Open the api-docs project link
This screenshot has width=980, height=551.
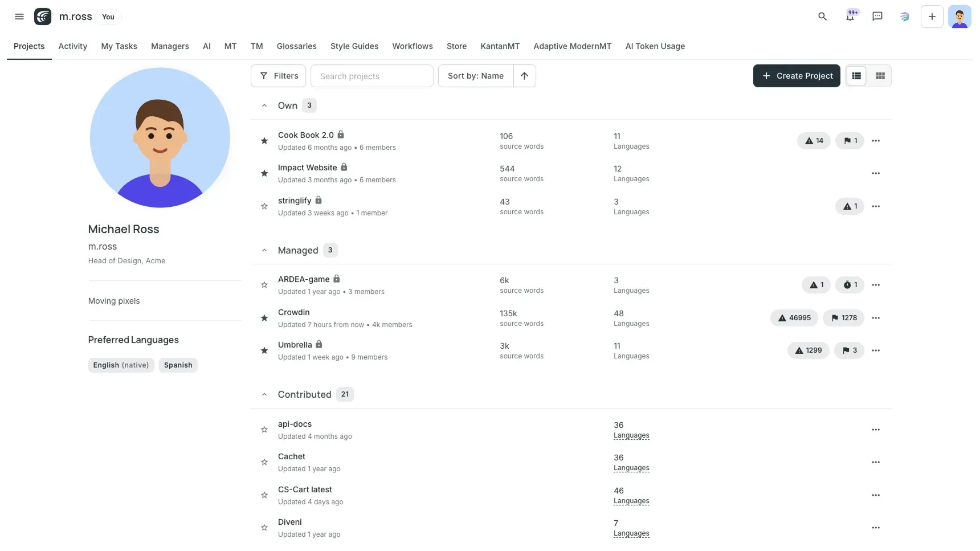[x=295, y=424]
